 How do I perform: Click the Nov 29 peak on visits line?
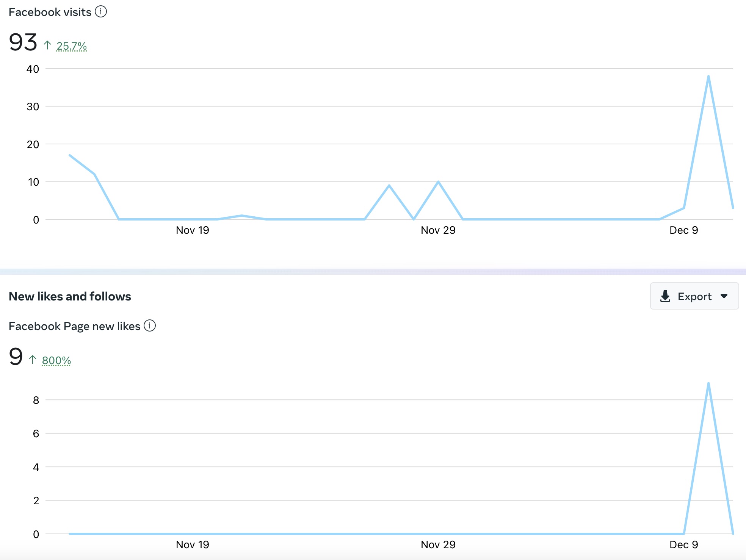tap(438, 182)
